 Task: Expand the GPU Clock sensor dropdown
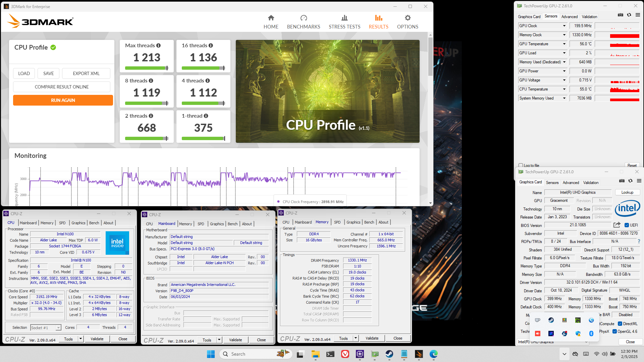[564, 26]
